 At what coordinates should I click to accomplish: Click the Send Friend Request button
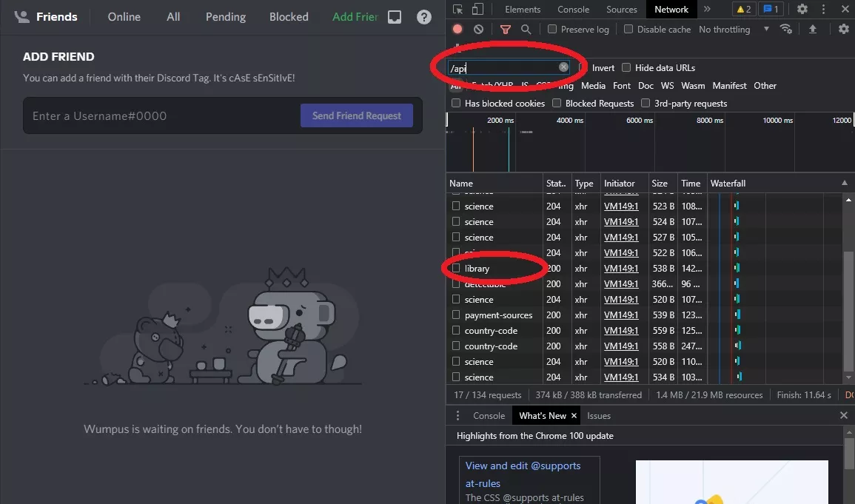click(x=357, y=115)
